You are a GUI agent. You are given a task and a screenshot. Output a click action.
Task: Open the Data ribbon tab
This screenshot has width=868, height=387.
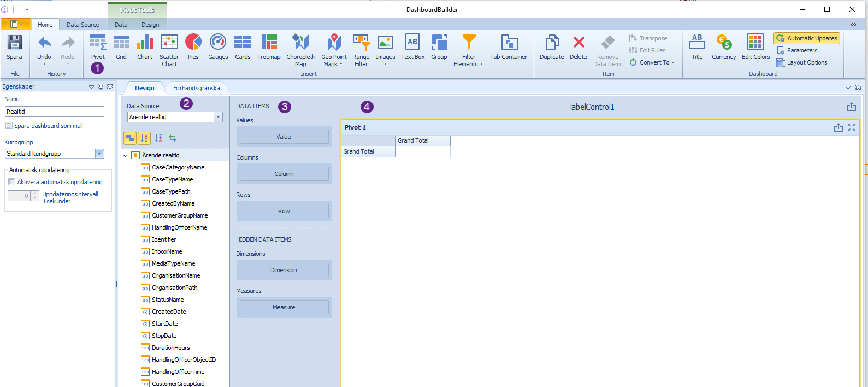121,25
